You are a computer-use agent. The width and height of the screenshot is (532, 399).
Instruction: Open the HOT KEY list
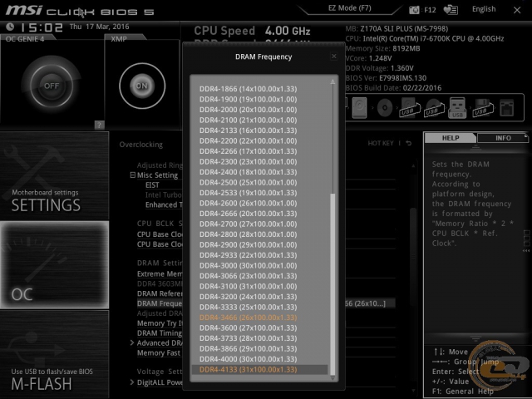point(381,143)
